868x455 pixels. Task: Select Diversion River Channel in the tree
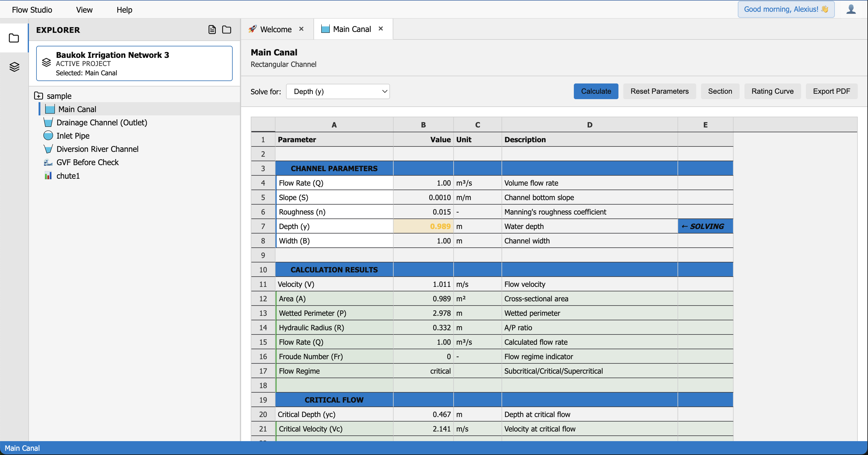[x=97, y=149]
